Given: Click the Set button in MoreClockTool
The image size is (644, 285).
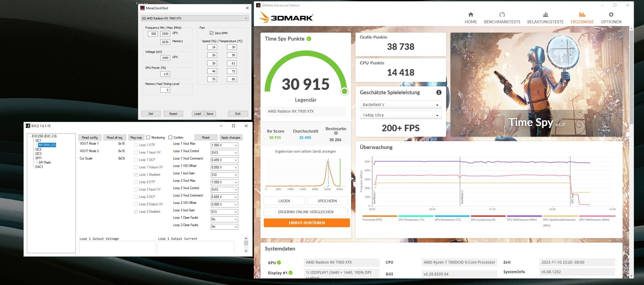Looking at the screenshot, I should coord(151,114).
